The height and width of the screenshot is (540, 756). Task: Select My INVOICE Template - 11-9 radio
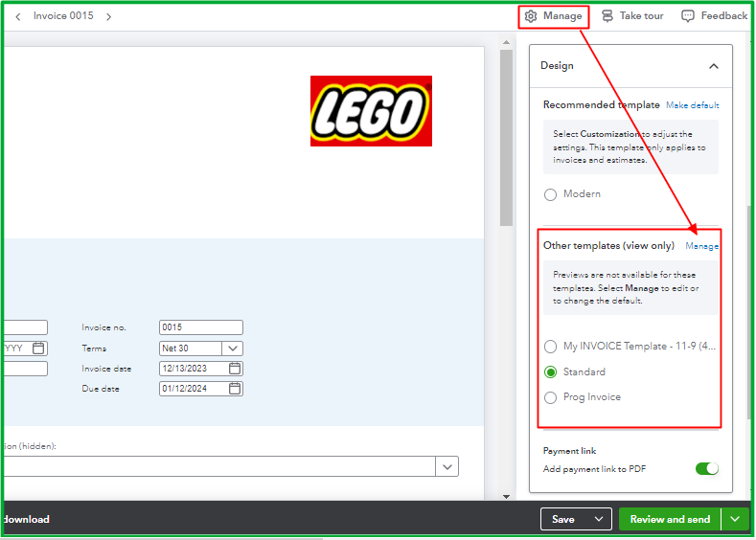(x=550, y=347)
